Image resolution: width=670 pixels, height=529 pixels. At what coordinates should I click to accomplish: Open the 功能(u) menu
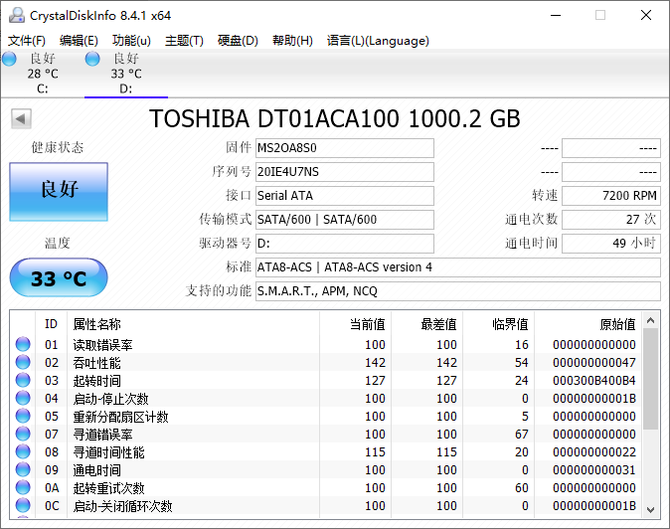(x=131, y=41)
